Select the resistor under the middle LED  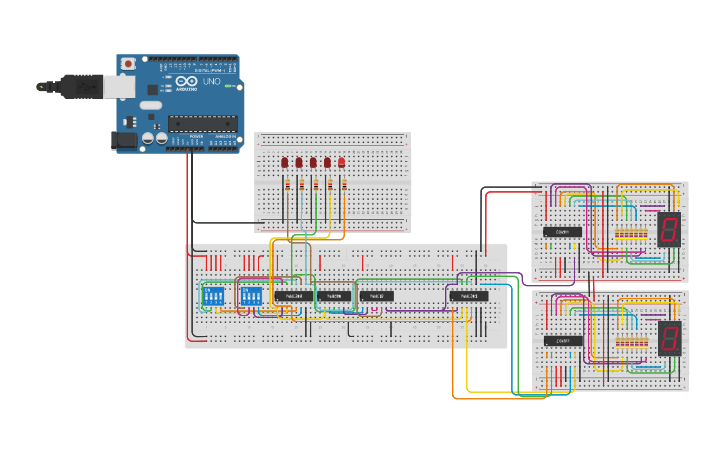pyautogui.click(x=316, y=185)
